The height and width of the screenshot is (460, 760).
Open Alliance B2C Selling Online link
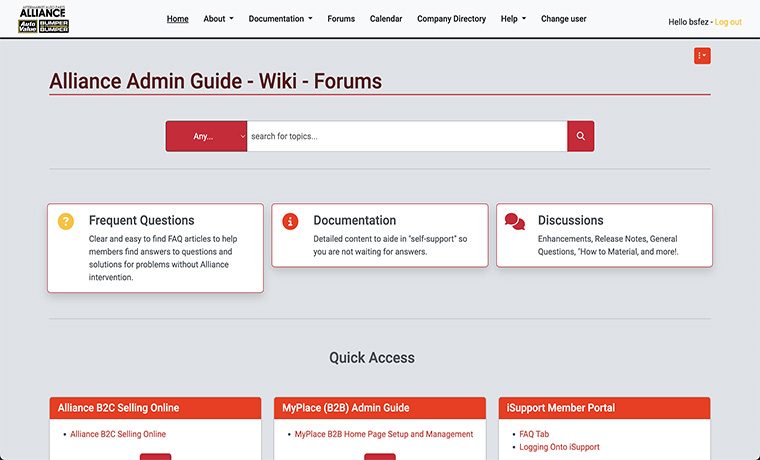118,434
